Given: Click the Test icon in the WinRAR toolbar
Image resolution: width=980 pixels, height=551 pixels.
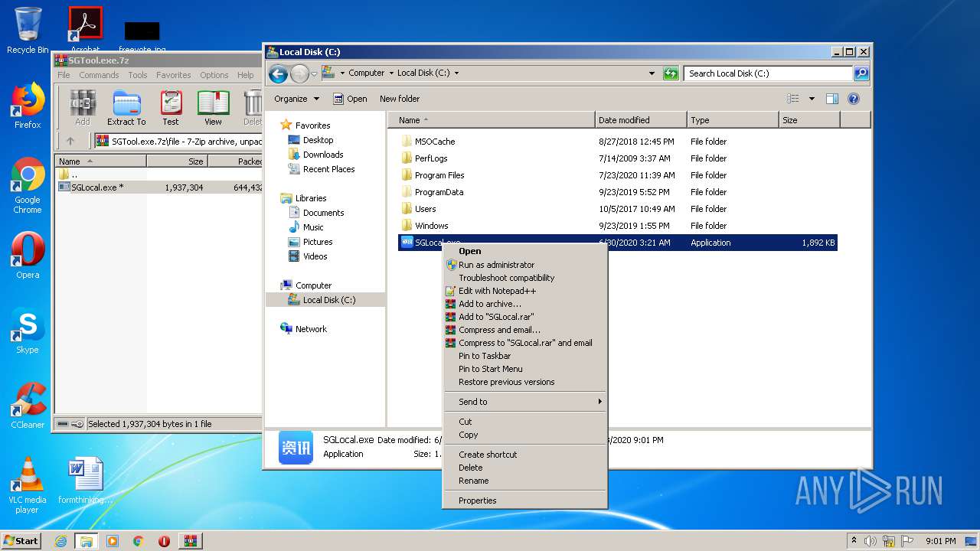Looking at the screenshot, I should point(171,107).
